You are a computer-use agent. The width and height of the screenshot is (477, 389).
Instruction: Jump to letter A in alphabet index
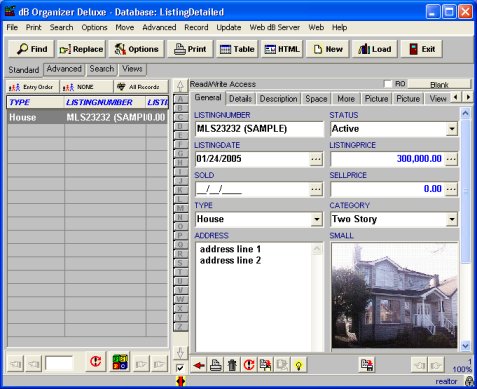180,99
